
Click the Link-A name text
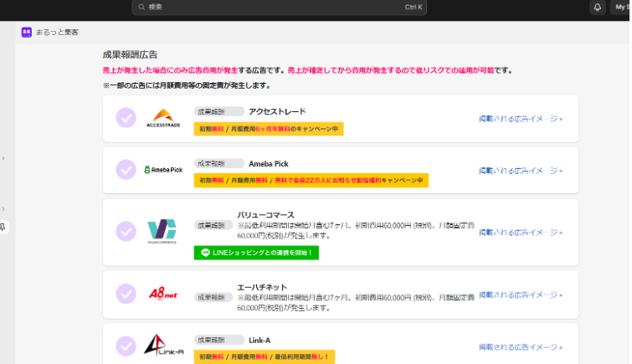(x=259, y=341)
